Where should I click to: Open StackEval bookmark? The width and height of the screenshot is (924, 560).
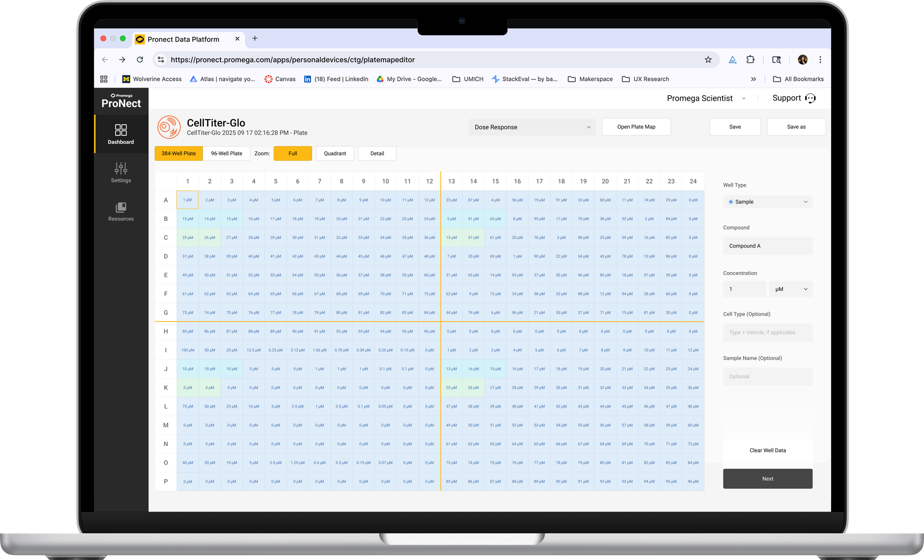[x=524, y=79]
